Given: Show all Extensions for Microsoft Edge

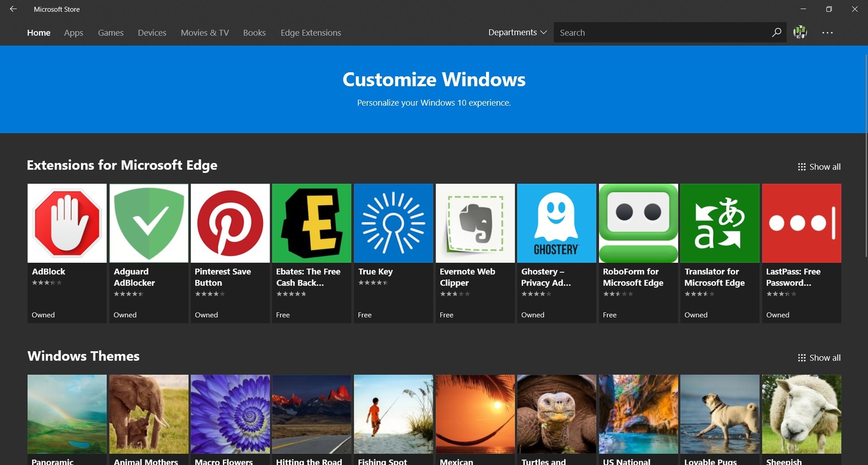Looking at the screenshot, I should tap(819, 167).
